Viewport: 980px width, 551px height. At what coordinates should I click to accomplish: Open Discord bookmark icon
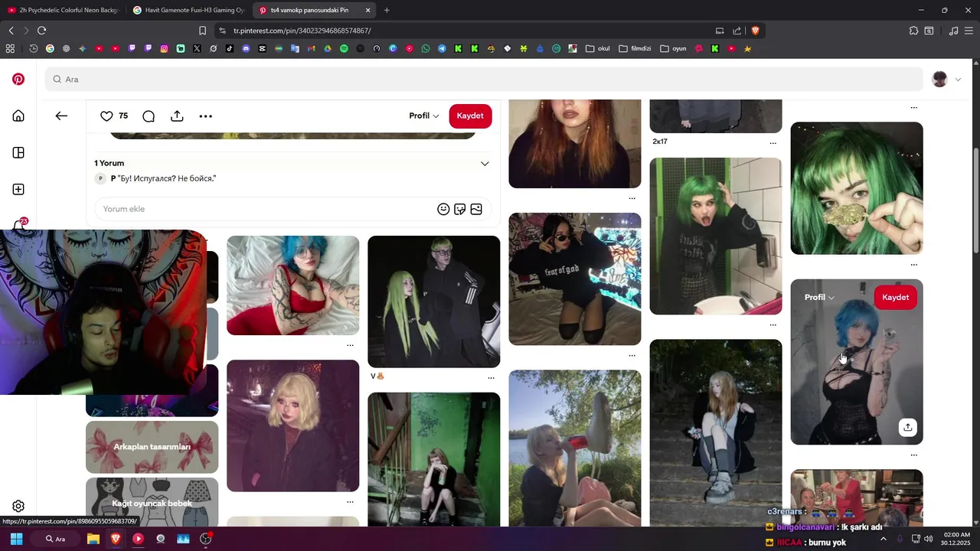click(246, 48)
